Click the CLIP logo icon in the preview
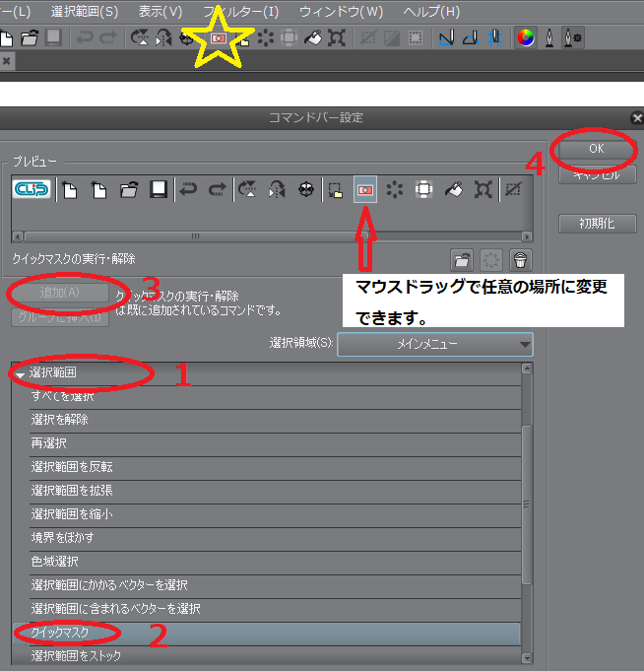 [32, 189]
